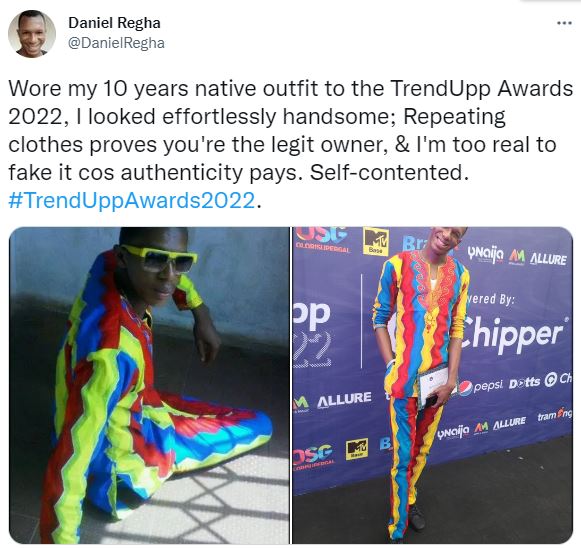
Task: Click the tweet body text paragraph
Action: click(x=290, y=145)
